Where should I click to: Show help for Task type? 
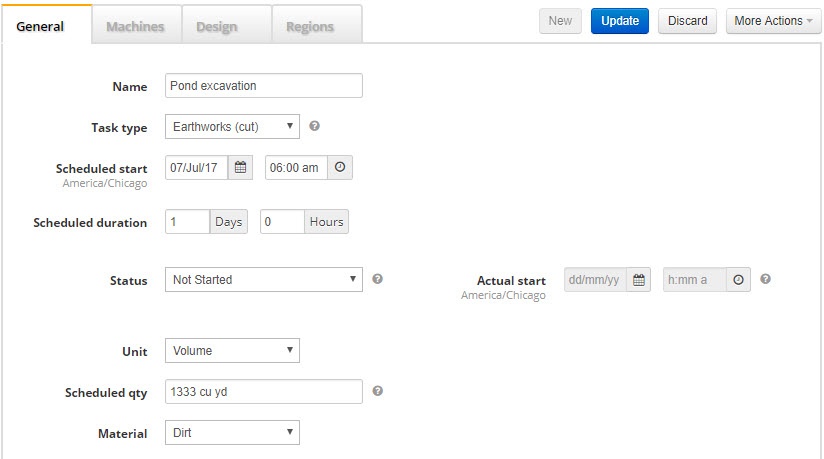(x=314, y=126)
